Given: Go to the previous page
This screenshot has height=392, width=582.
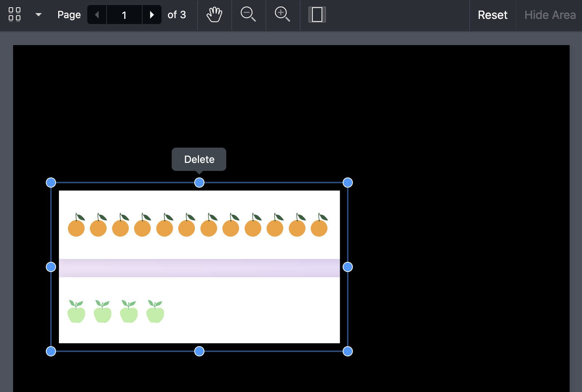Looking at the screenshot, I should pyautogui.click(x=97, y=15).
